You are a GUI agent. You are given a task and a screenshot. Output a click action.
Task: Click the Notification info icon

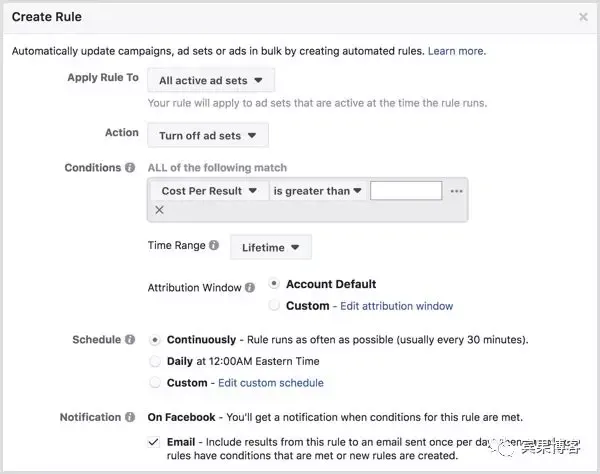pyautogui.click(x=130, y=417)
